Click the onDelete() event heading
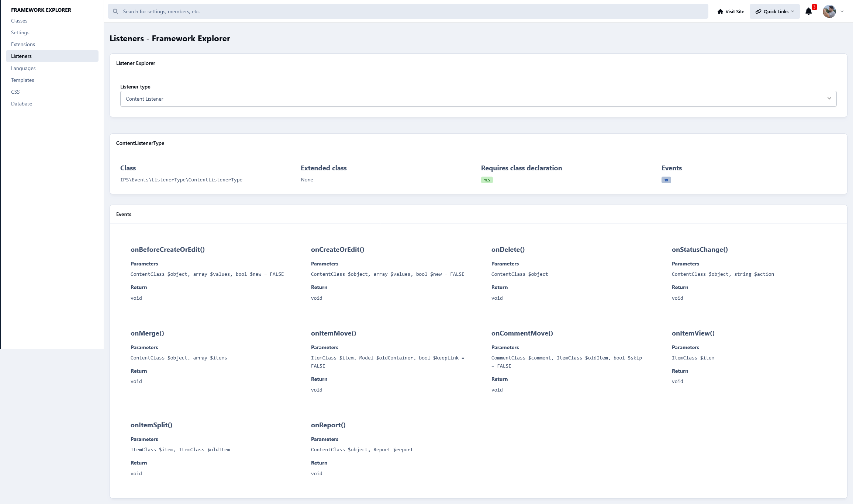Viewport: 853px width, 504px height. (508, 250)
